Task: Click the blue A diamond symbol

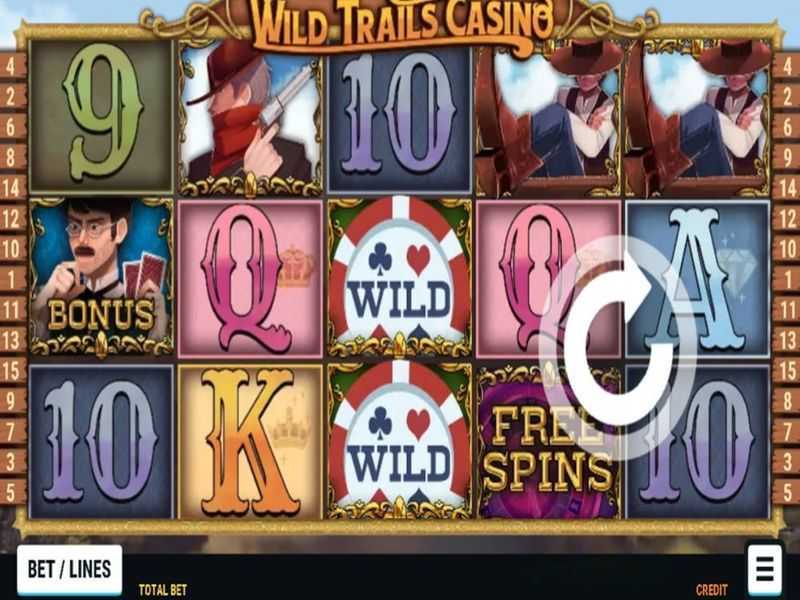Action: (697, 279)
